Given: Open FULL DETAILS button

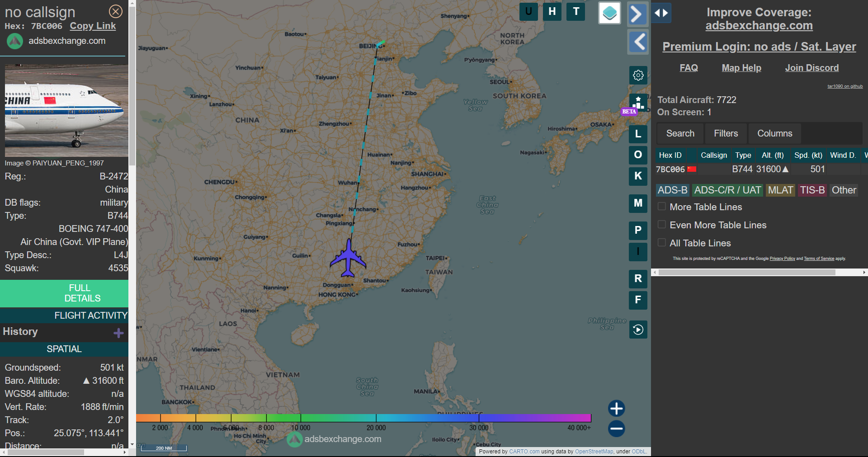Looking at the screenshot, I should click(x=64, y=293).
